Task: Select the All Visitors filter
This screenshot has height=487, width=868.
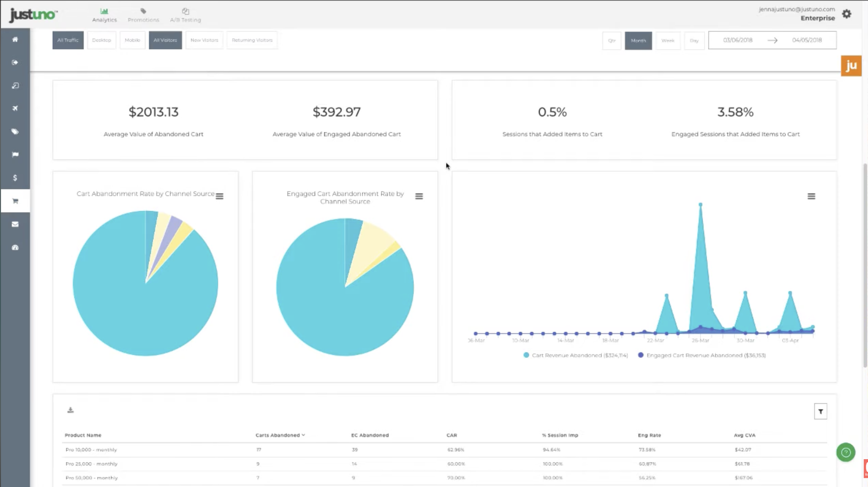Action: click(165, 40)
